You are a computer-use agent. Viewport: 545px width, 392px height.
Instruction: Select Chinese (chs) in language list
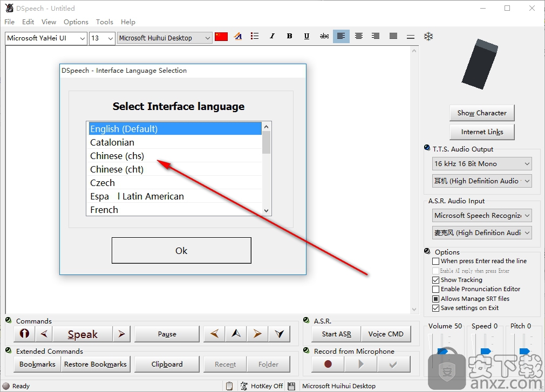point(174,156)
